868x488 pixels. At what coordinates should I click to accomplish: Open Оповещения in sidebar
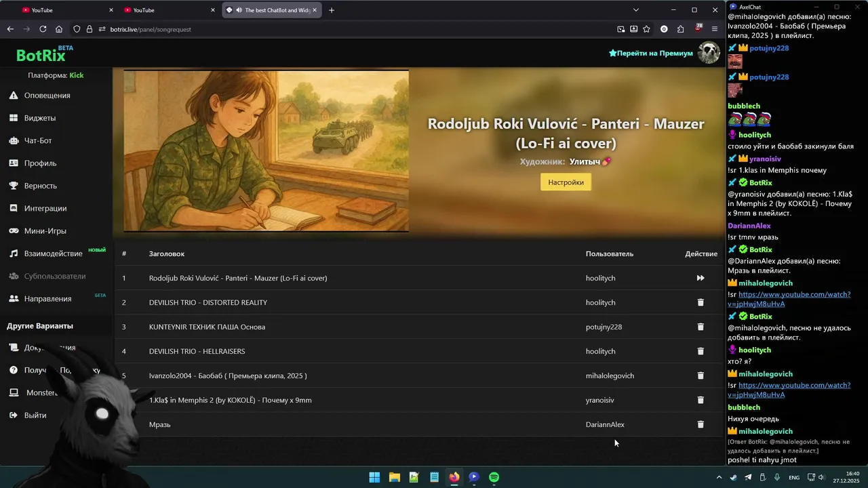point(47,96)
